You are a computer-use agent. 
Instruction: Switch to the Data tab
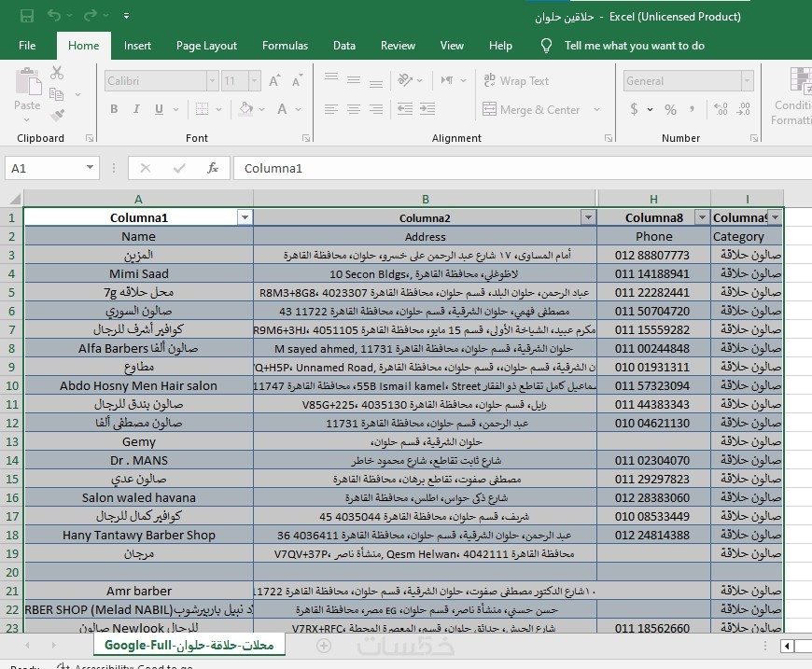click(x=343, y=46)
